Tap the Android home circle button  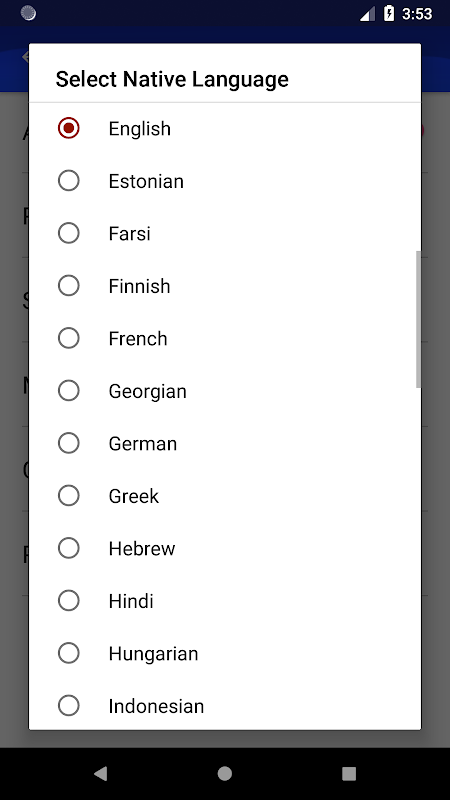[x=225, y=774]
